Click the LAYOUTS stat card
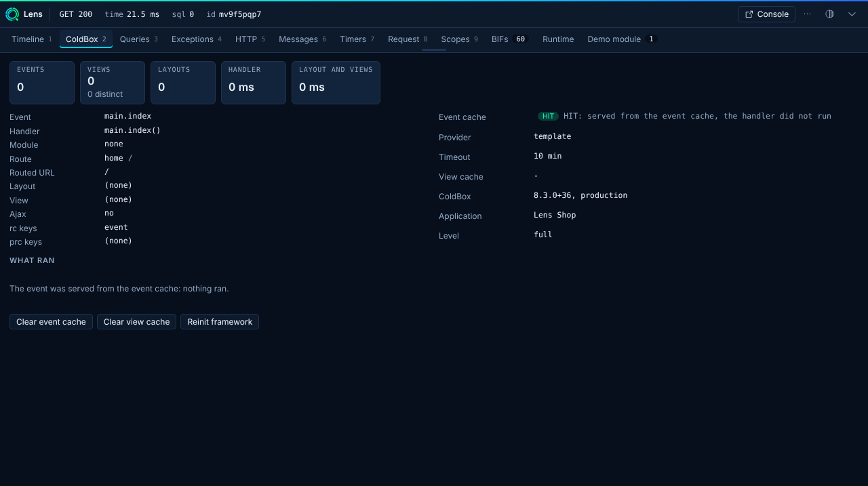The image size is (868, 486). click(x=183, y=83)
